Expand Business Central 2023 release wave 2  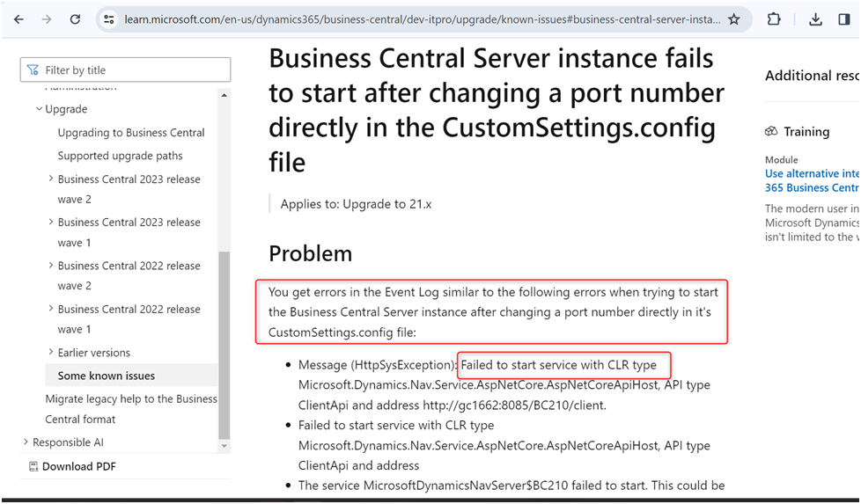pyautogui.click(x=51, y=179)
